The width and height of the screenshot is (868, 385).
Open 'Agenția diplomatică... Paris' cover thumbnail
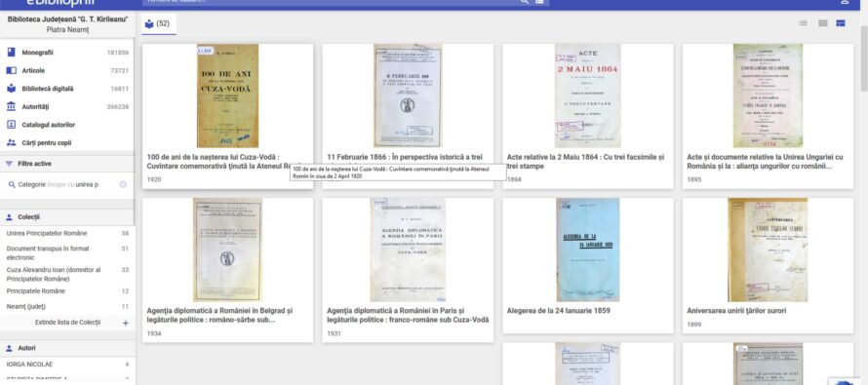pos(408,250)
